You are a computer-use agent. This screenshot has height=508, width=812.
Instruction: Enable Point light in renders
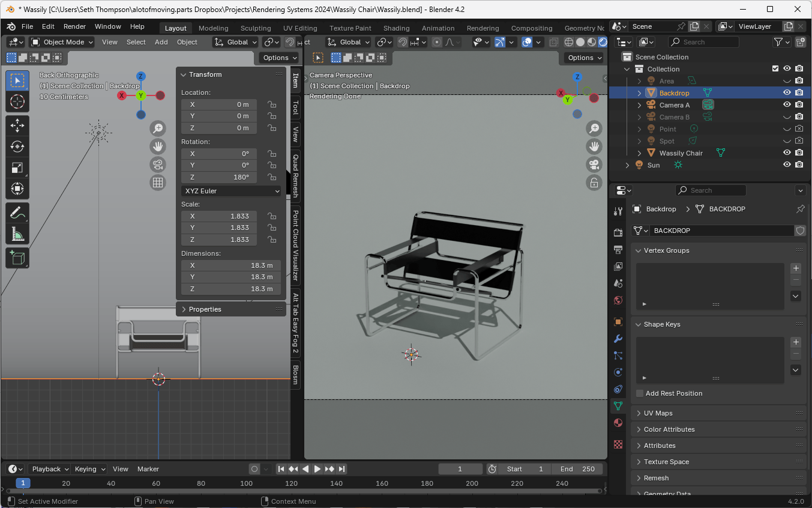coord(799,129)
